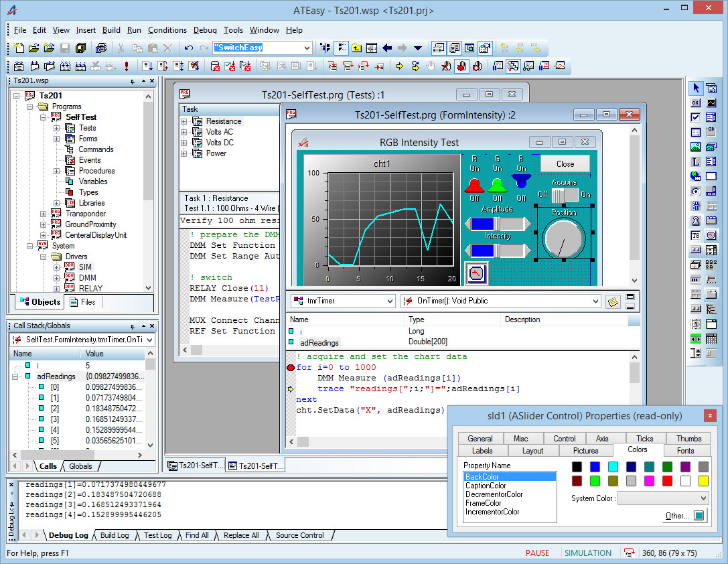This screenshot has height=564, width=728.
Task: Click the Close button on RGB form
Action: (565, 164)
